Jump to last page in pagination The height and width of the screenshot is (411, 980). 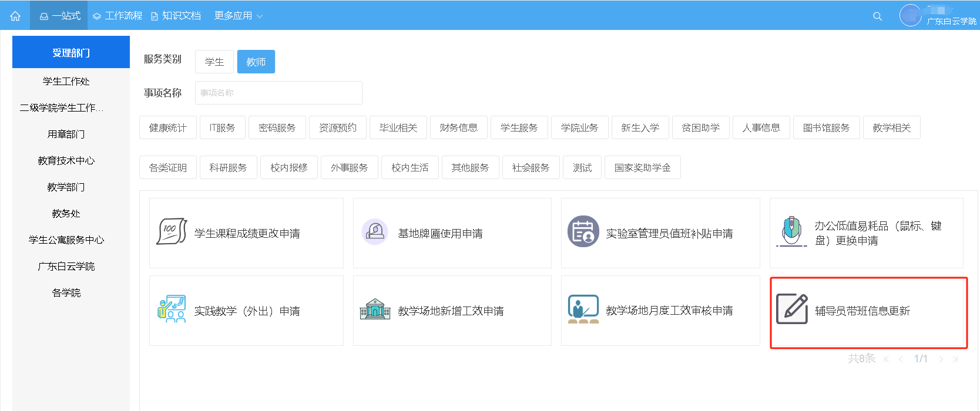pos(955,359)
